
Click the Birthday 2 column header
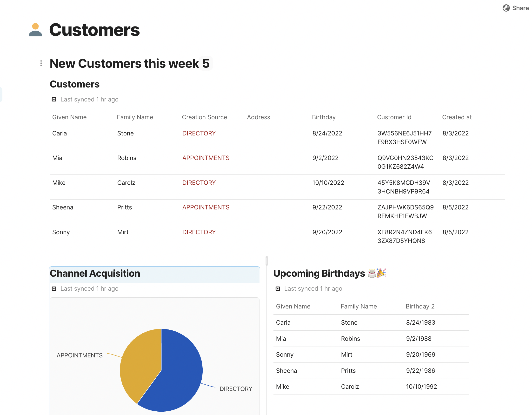tap(420, 306)
